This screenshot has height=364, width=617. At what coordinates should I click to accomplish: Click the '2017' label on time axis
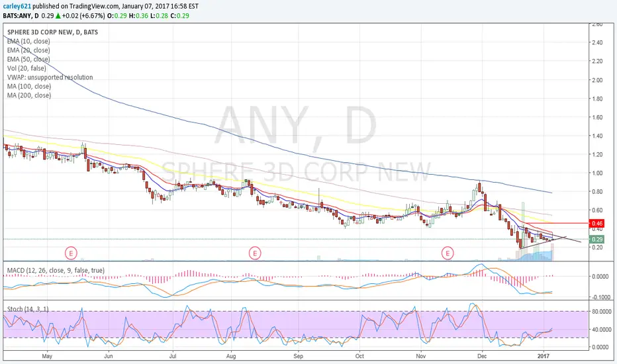pos(544,357)
